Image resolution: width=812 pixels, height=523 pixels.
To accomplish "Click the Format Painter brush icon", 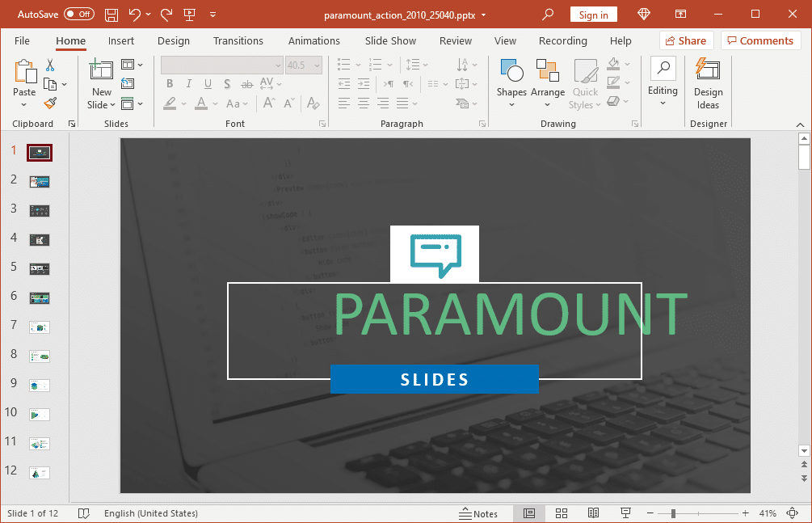I will pos(50,103).
